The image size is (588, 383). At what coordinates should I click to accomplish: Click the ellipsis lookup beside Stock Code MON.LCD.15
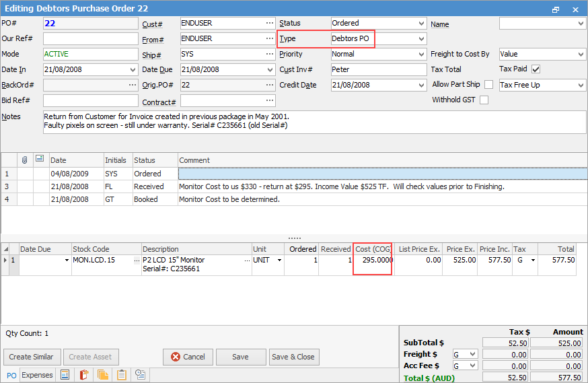pyautogui.click(x=138, y=260)
